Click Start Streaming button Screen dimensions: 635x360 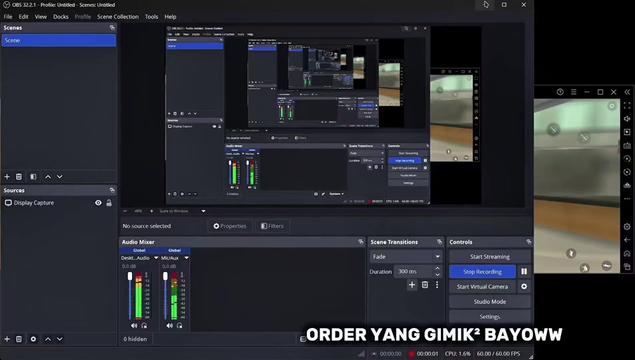point(490,256)
